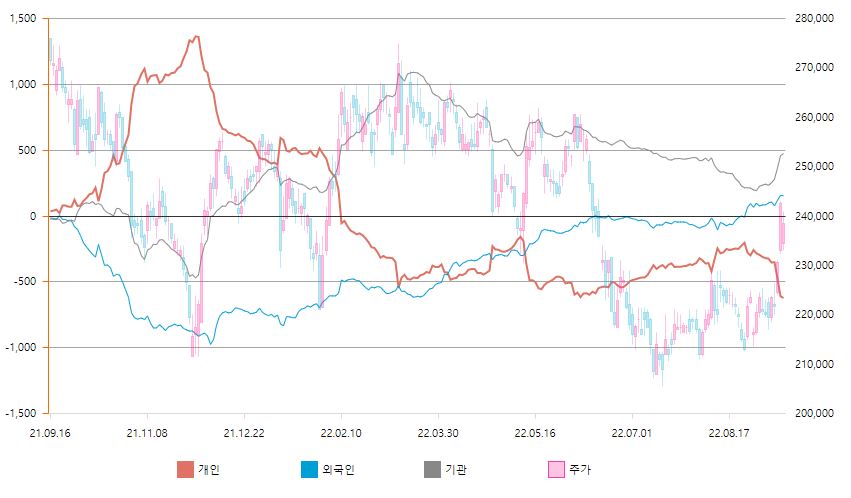Viewport: 851px width, 498px height.
Task: Click the red 개인 legend swatch
Action: pos(185,469)
